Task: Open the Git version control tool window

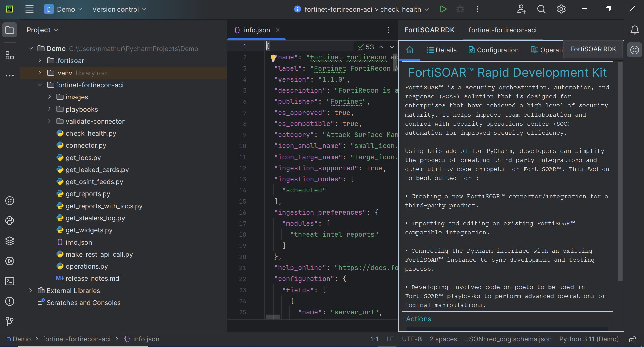Action: [10, 321]
